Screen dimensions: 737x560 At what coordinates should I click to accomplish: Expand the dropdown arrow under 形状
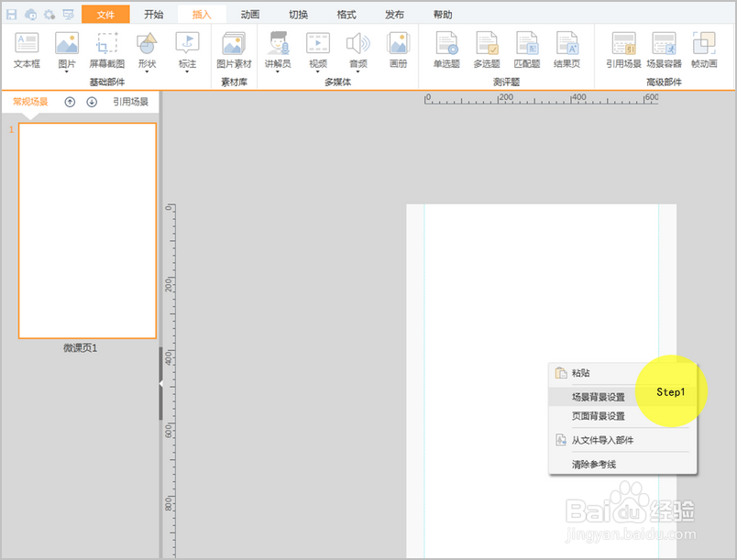click(x=147, y=71)
